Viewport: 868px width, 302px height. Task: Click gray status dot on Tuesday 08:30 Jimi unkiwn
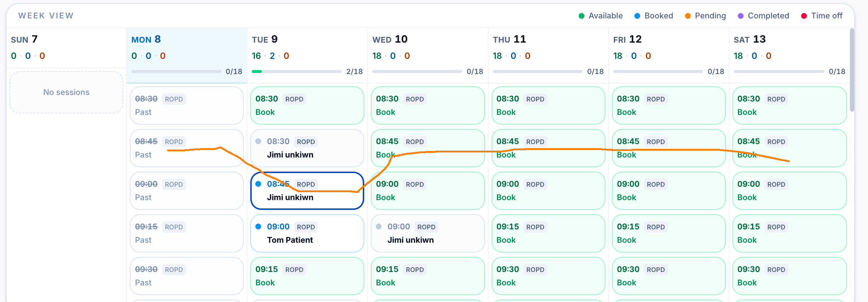258,141
